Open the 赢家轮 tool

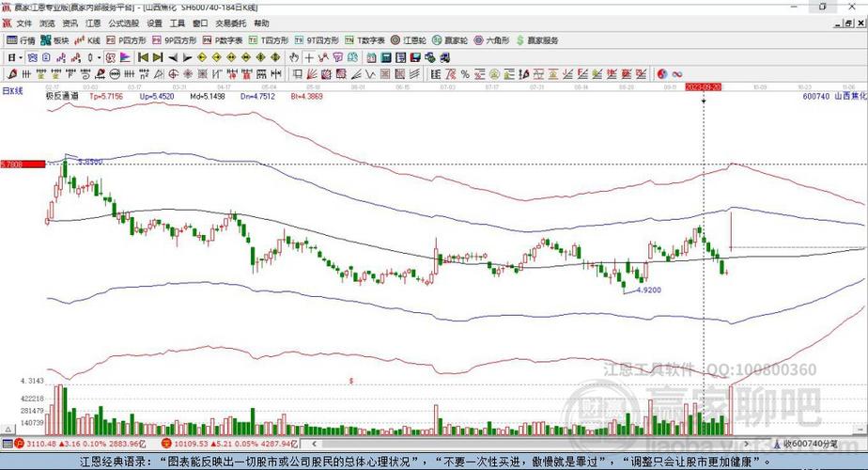(x=450, y=40)
